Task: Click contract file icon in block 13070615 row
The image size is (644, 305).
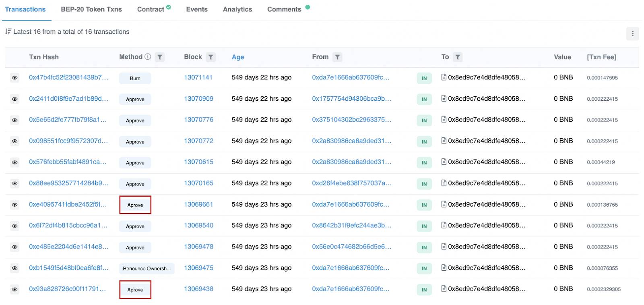Action: pos(444,162)
